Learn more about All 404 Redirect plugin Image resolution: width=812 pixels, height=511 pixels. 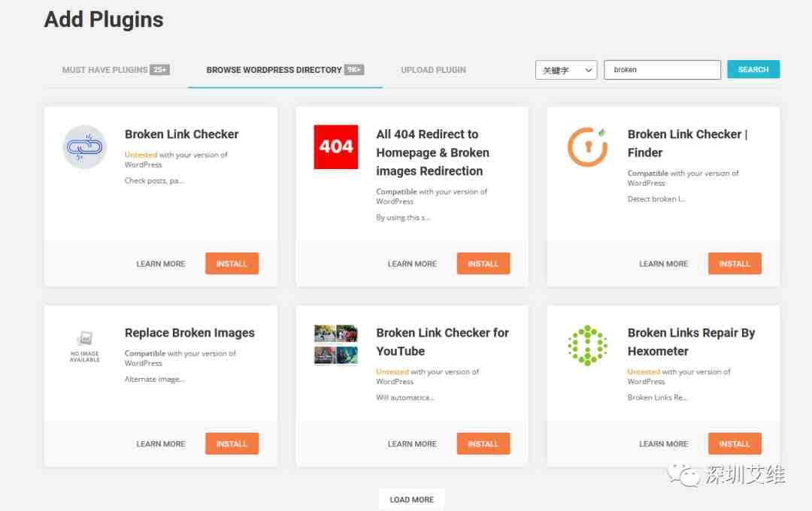coord(412,264)
